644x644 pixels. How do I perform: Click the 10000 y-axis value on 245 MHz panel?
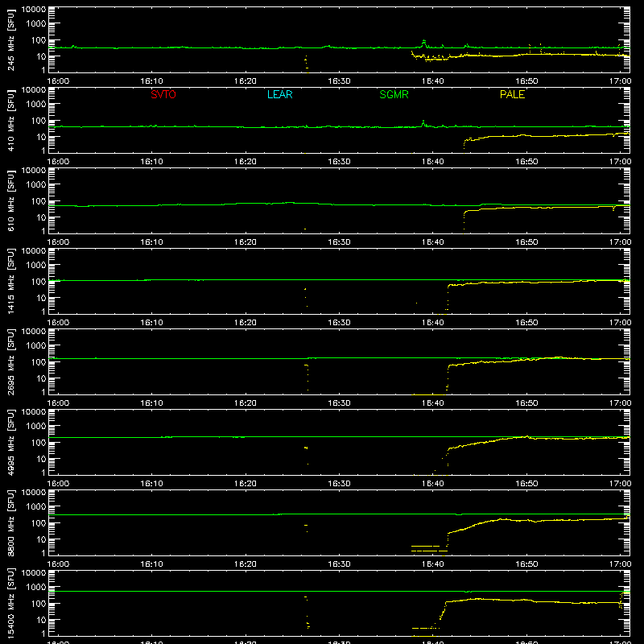[34, 9]
